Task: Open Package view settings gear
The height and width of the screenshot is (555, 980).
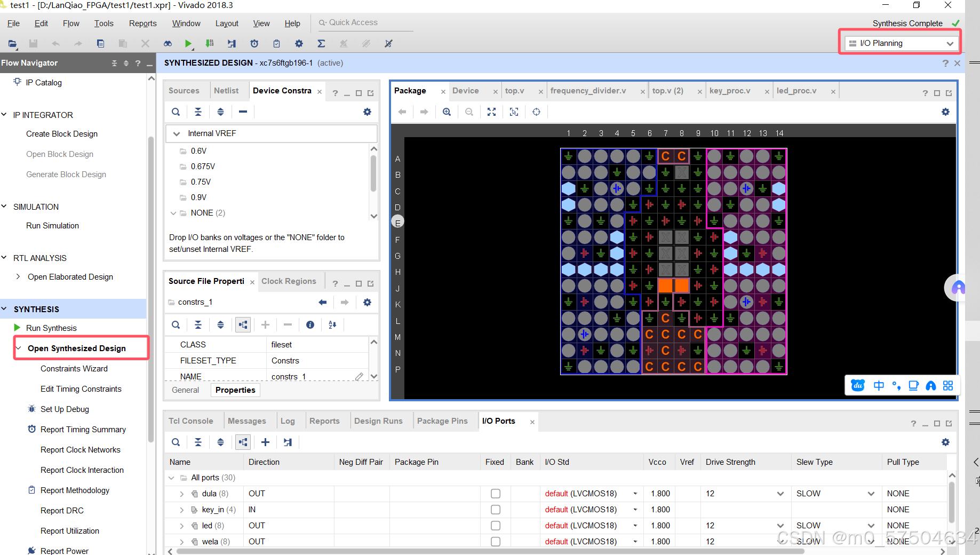Action: 945,112
